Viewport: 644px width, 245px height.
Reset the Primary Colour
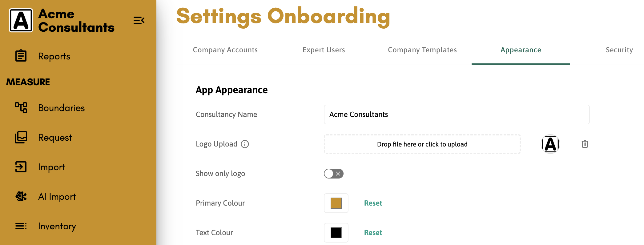[373, 203]
